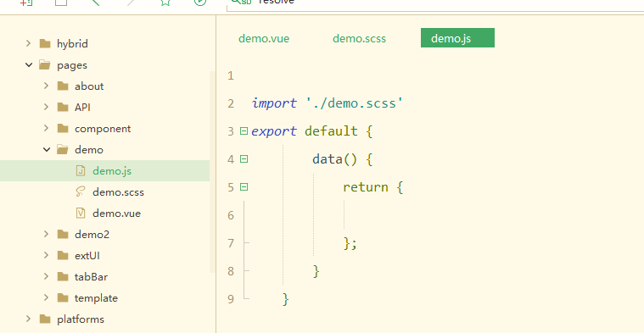This screenshot has height=333, width=644.
Task: Select the about folder label
Action: [x=89, y=86]
